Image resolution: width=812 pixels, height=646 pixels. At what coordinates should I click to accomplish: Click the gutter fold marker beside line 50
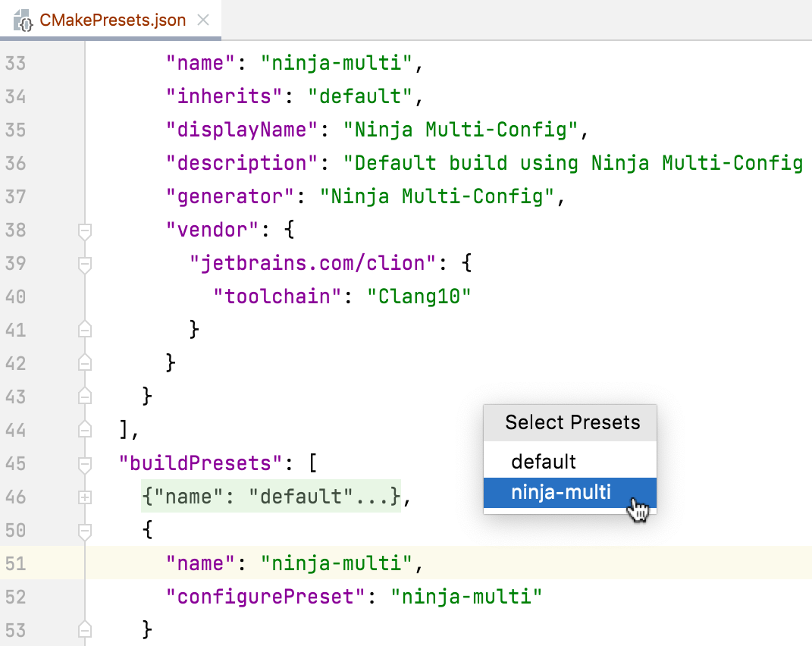pos(84,531)
